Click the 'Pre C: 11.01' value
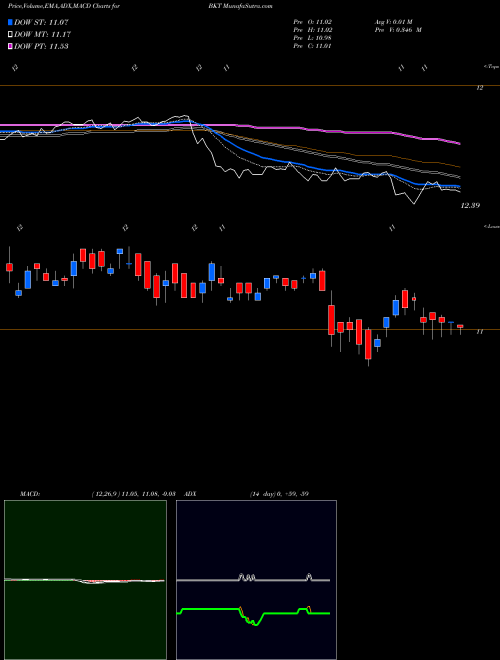 (313, 46)
